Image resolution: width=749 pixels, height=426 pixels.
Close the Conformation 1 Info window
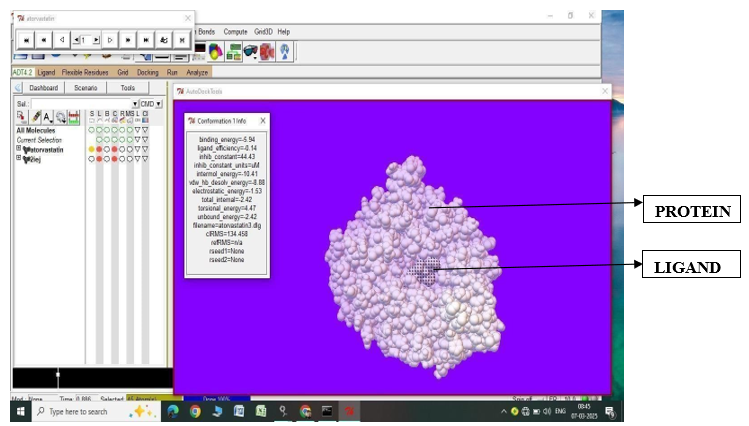coord(263,120)
